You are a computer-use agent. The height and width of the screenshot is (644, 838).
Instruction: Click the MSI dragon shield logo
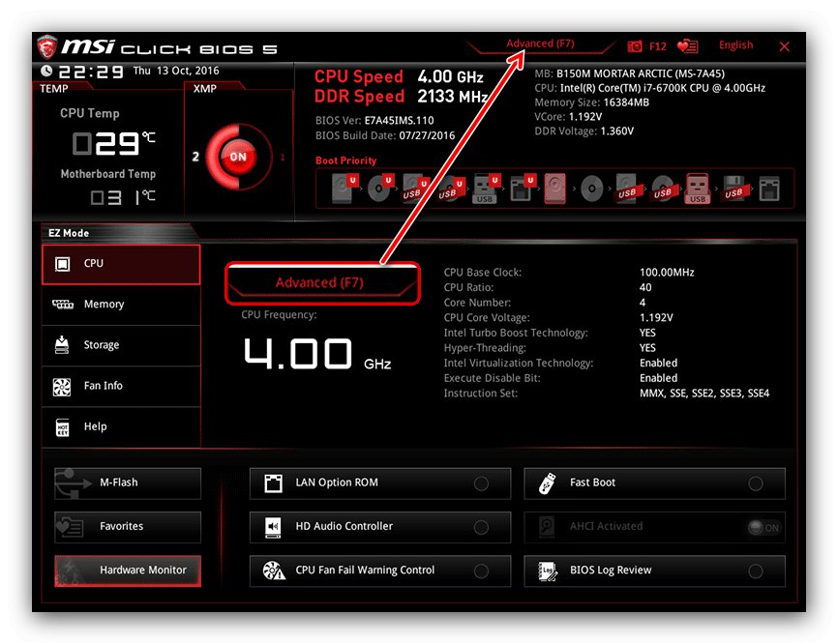pyautogui.click(x=46, y=47)
